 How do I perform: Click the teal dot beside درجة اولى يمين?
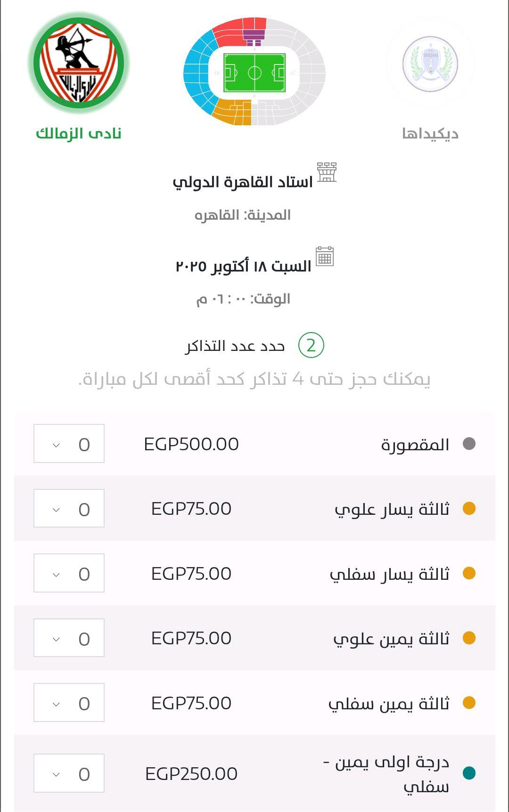tap(469, 773)
